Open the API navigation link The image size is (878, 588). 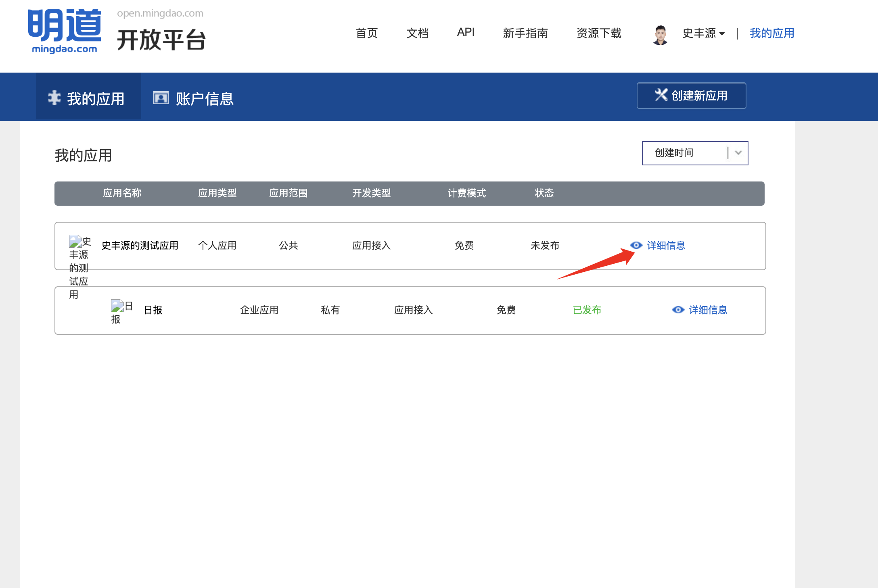coord(466,32)
